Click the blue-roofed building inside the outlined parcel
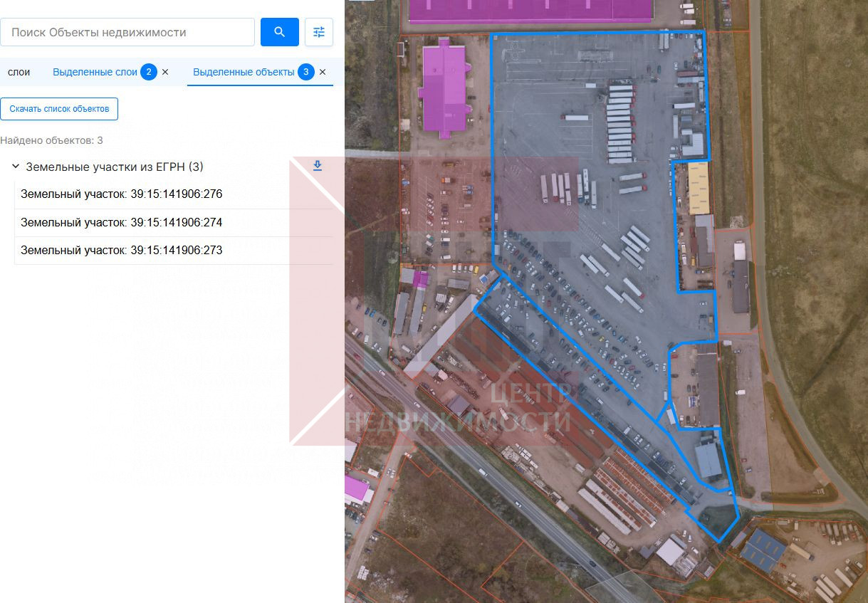 pyautogui.click(x=708, y=461)
